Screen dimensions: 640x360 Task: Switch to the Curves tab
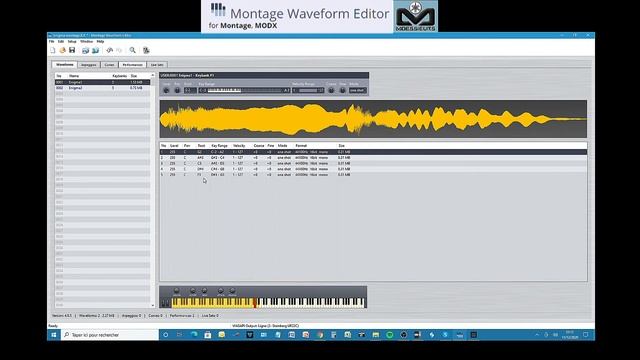click(x=109, y=64)
